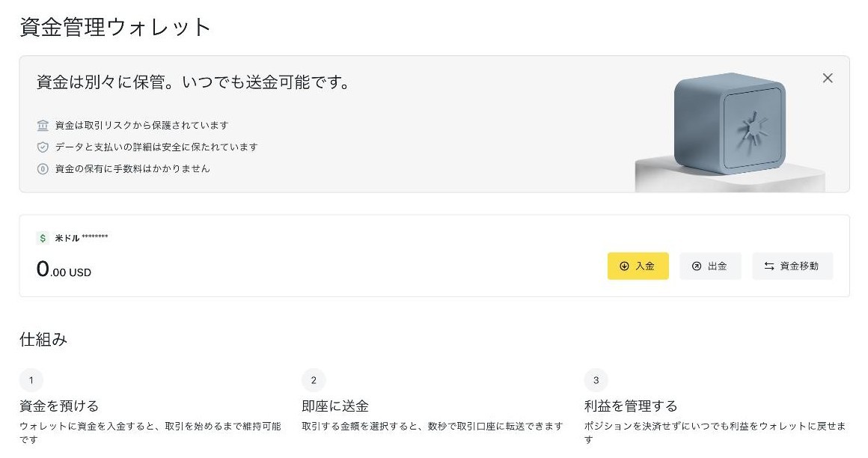Image resolution: width=868 pixels, height=458 pixels.
Task: Click the shield icon beside データと支払いの詳細
Action: [43, 147]
